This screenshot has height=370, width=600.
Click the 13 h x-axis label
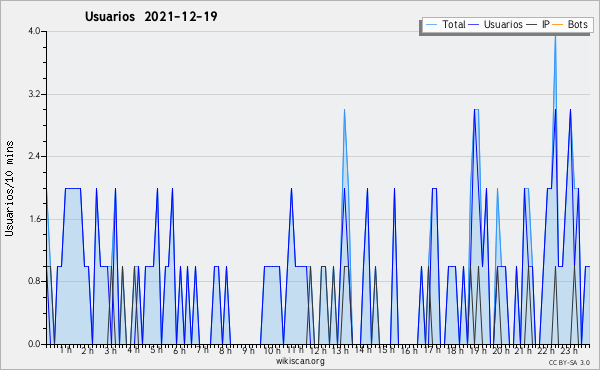(x=340, y=350)
